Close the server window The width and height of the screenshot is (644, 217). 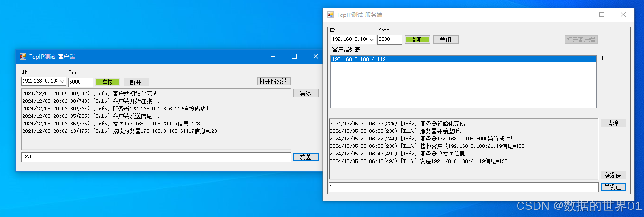coord(623,15)
